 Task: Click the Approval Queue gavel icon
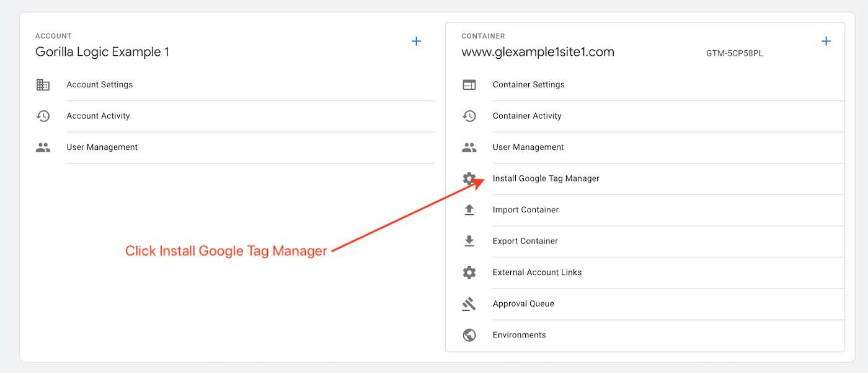tap(469, 303)
